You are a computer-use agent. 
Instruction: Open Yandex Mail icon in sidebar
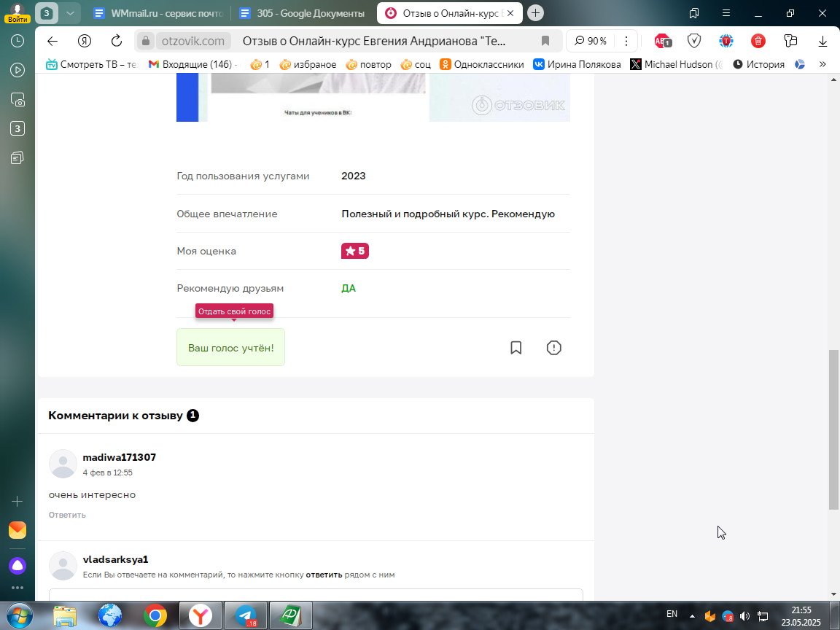(x=17, y=530)
